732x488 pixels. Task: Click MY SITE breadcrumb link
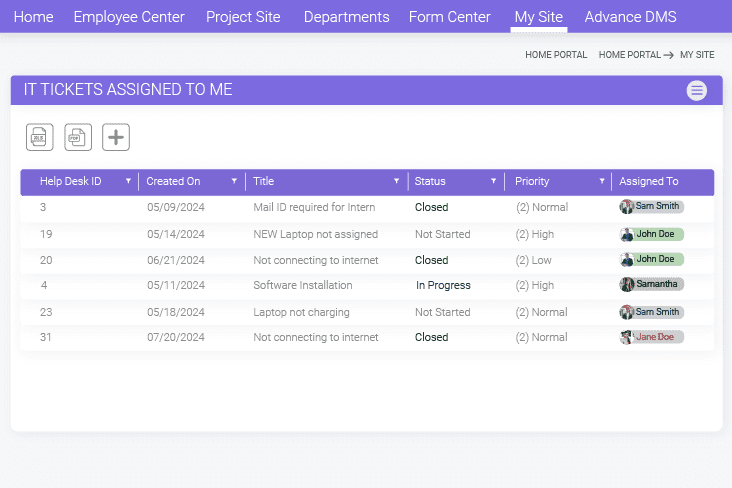697,55
